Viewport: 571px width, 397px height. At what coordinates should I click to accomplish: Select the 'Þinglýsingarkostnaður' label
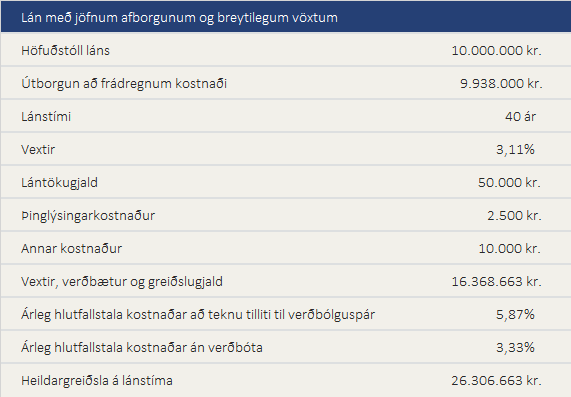click(88, 216)
